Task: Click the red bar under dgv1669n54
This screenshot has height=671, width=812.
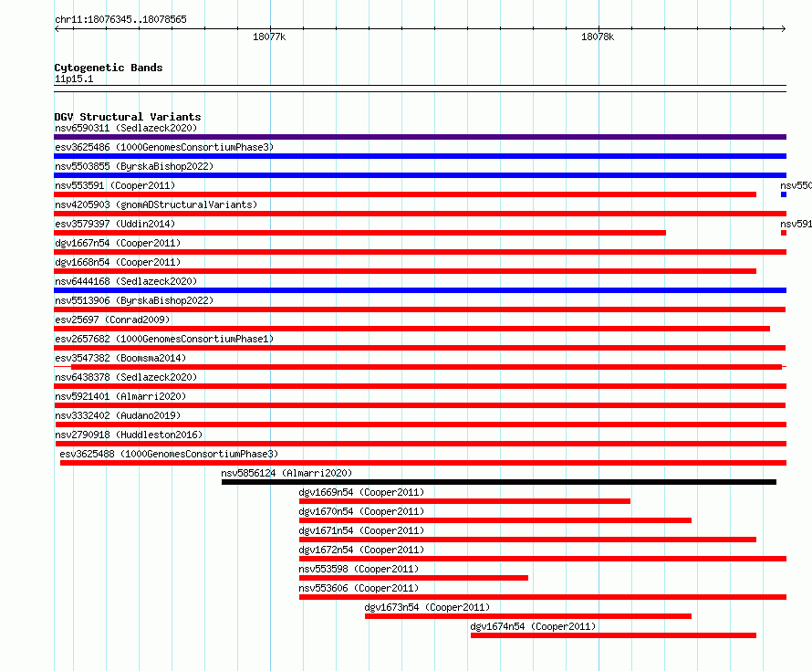Action: pyautogui.click(x=464, y=501)
